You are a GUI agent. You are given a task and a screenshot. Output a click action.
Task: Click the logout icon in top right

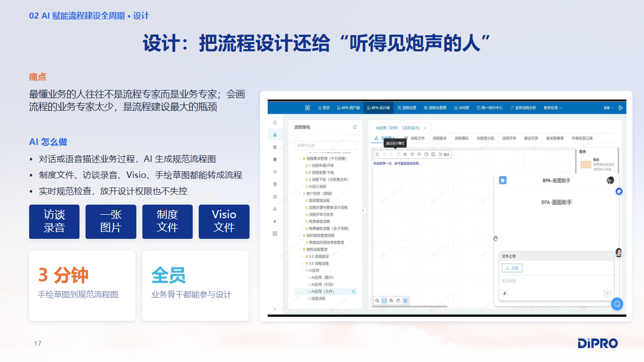(x=621, y=108)
